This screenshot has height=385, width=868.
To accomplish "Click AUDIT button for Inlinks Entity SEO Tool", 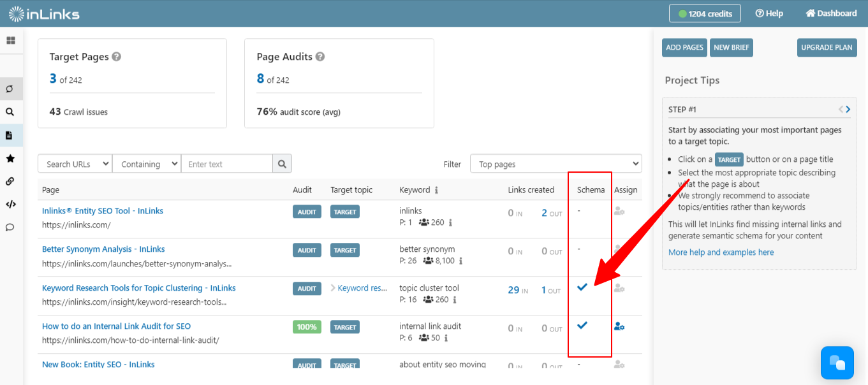I will click(307, 212).
